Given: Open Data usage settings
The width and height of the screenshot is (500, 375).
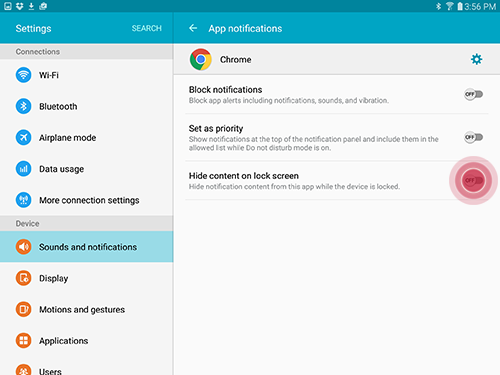Looking at the screenshot, I should coord(87,169).
